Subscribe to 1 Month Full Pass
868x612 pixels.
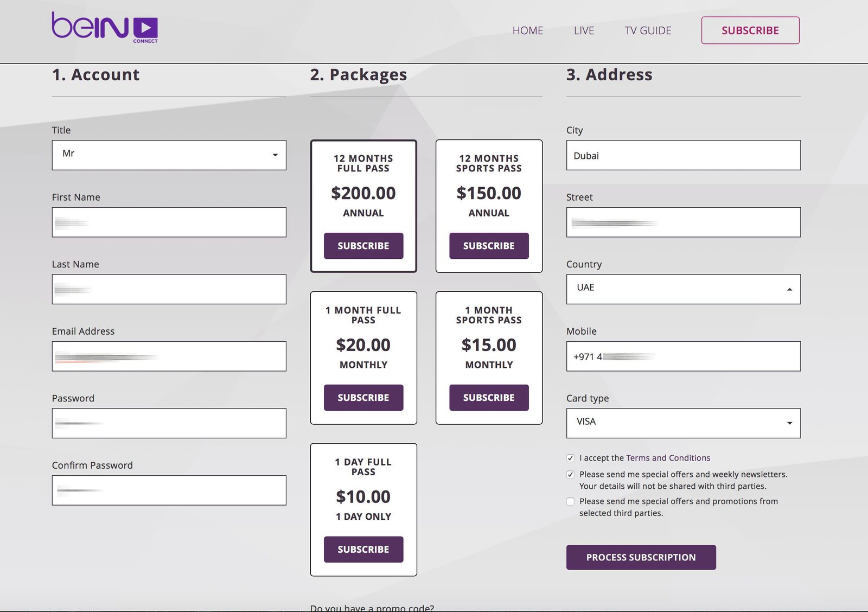363,398
